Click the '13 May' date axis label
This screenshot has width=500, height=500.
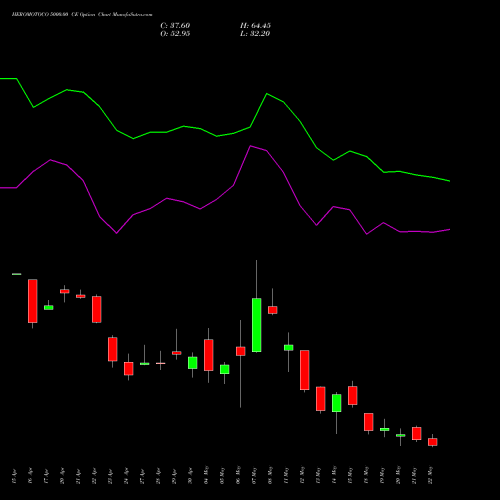[x=318, y=475]
